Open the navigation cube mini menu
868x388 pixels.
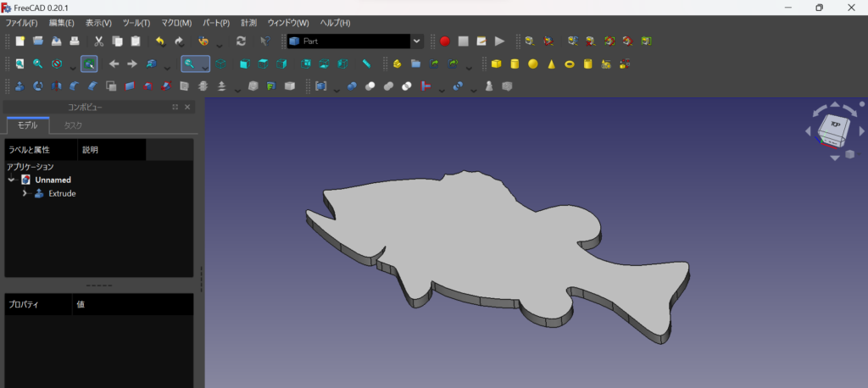pos(849,154)
